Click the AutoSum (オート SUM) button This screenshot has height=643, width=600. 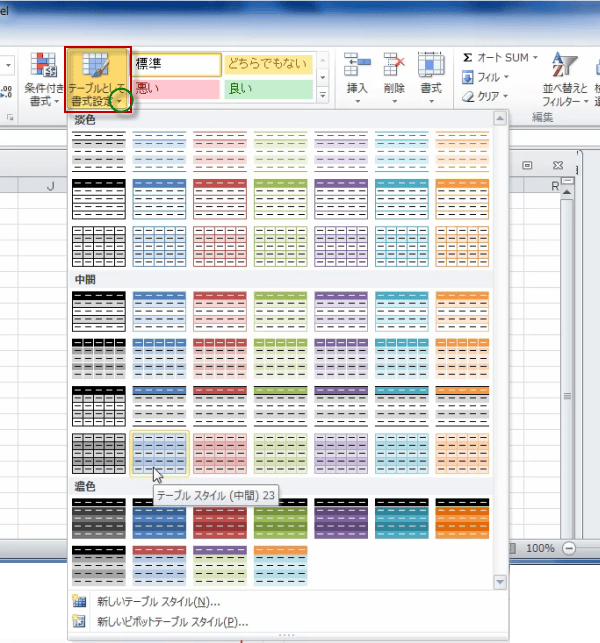495,57
